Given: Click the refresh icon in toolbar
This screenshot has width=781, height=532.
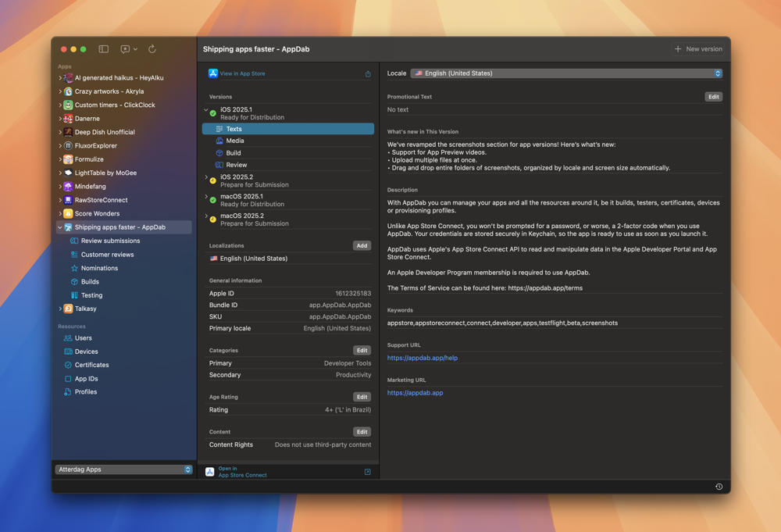Looking at the screenshot, I should [x=152, y=48].
